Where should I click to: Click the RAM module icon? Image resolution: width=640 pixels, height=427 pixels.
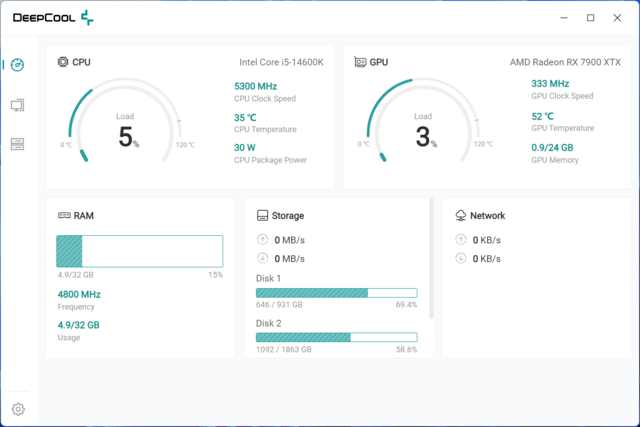pyautogui.click(x=64, y=215)
